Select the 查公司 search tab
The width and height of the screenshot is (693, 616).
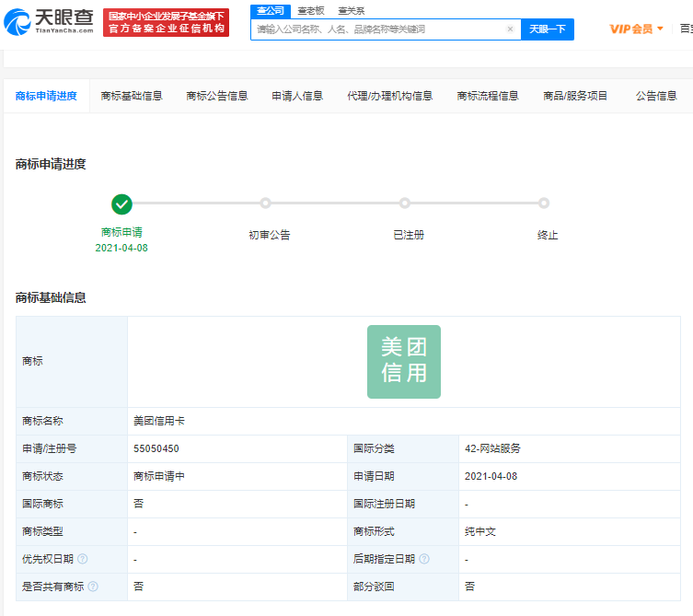(270, 10)
